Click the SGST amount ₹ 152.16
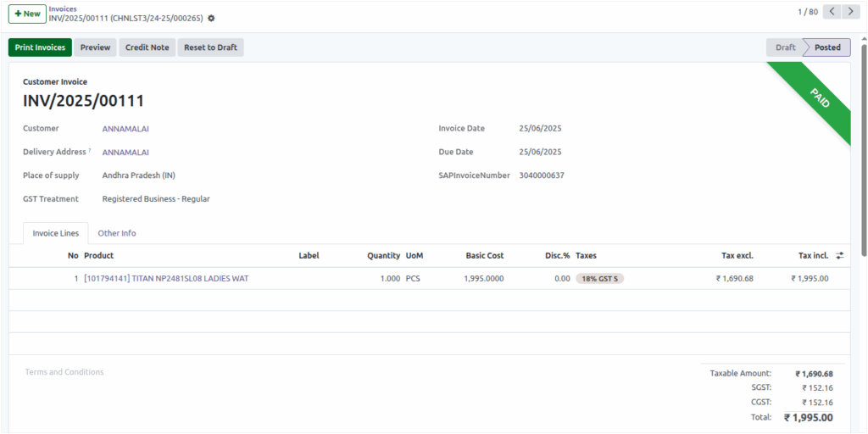 pos(818,388)
